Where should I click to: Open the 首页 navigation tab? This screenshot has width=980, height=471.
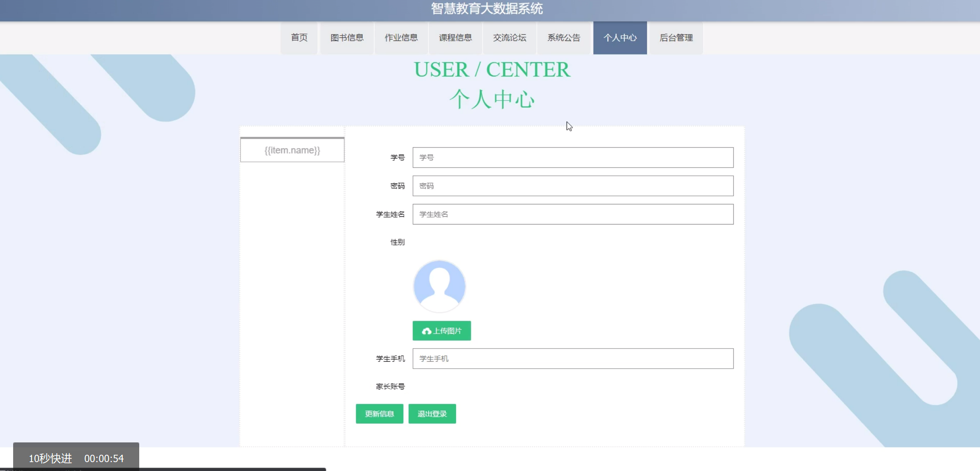(299, 37)
